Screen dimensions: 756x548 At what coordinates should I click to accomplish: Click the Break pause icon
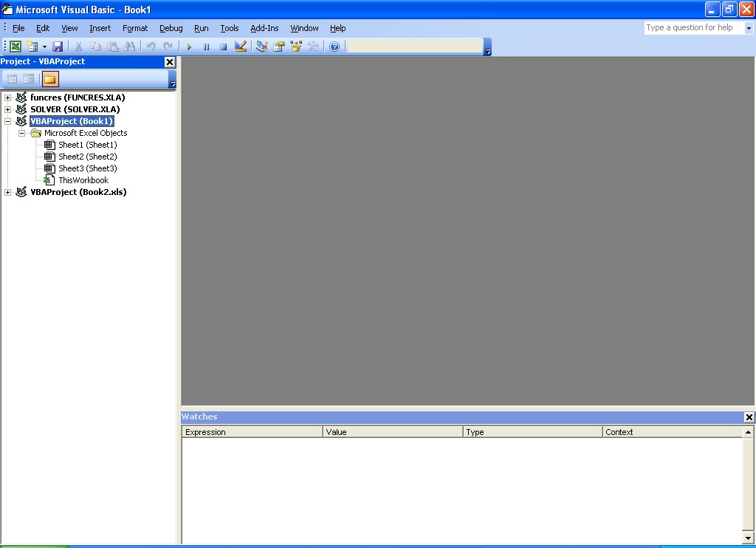click(206, 47)
